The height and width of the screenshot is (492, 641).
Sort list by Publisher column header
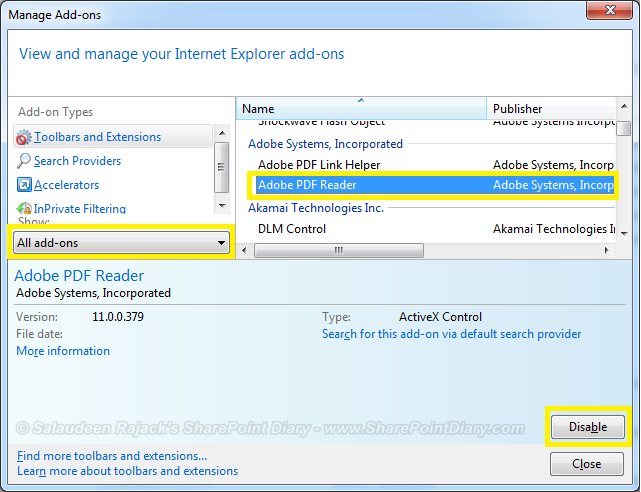pyautogui.click(x=551, y=109)
